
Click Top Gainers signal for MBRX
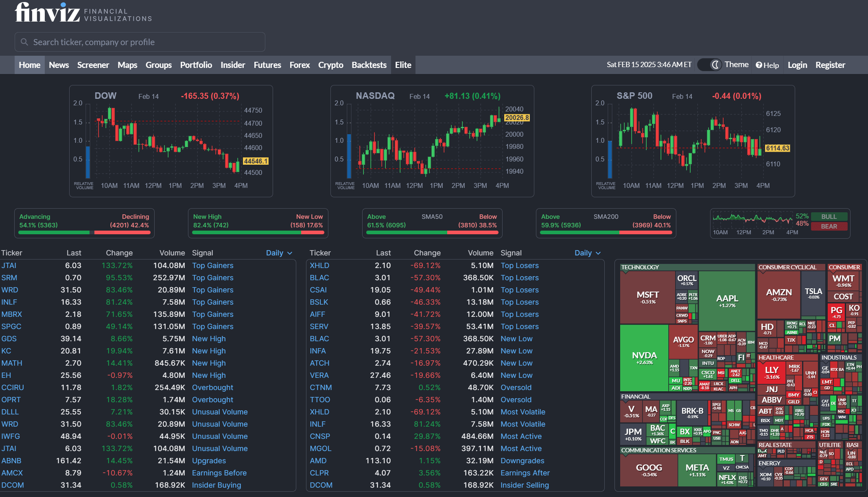click(x=213, y=314)
